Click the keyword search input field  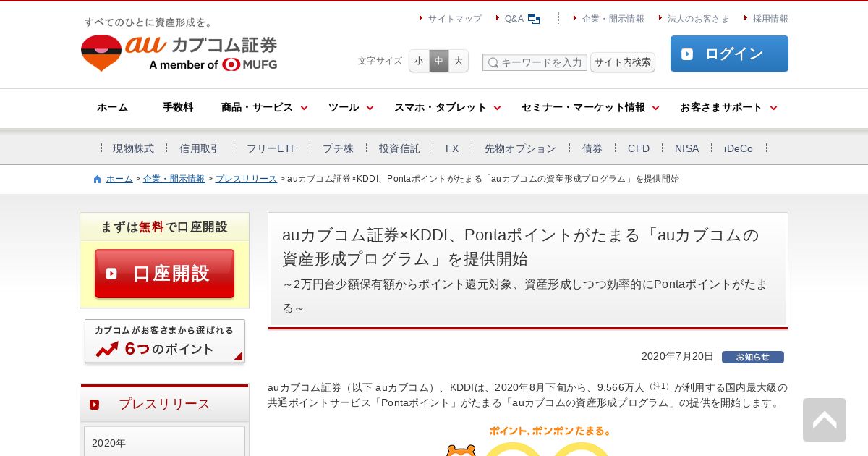click(535, 62)
